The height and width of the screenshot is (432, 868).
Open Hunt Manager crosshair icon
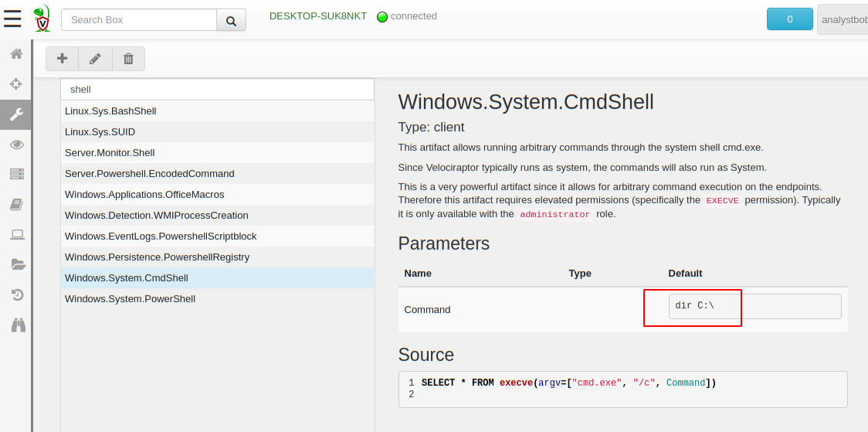pyautogui.click(x=16, y=83)
